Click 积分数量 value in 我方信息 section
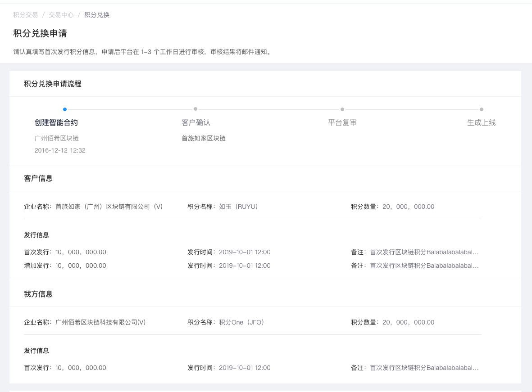This screenshot has height=392, width=532. [409, 322]
